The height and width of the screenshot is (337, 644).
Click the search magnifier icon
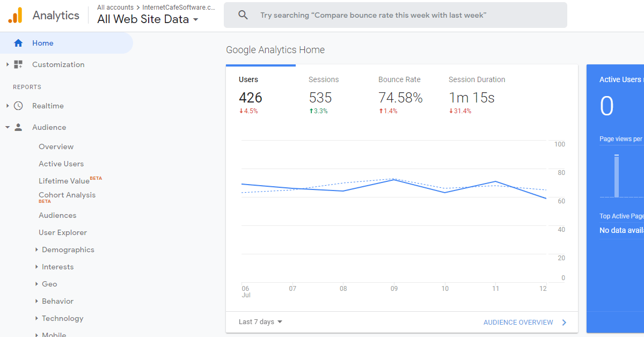pyautogui.click(x=243, y=15)
